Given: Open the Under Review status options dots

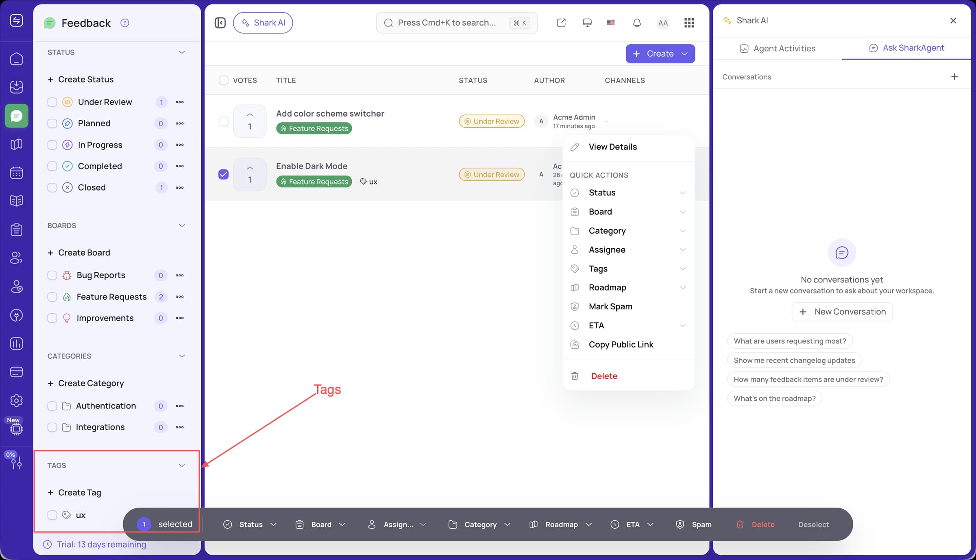Looking at the screenshot, I should tap(180, 102).
